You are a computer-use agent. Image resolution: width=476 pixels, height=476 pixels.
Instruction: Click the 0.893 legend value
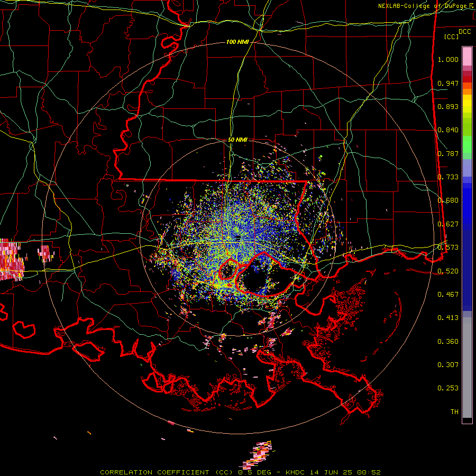(448, 106)
